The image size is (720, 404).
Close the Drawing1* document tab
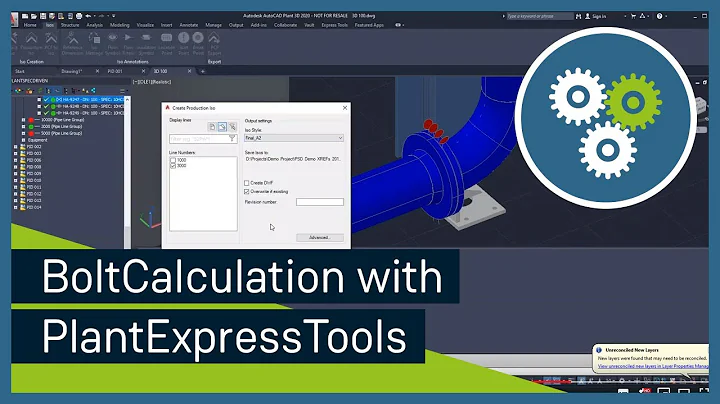pos(97,71)
